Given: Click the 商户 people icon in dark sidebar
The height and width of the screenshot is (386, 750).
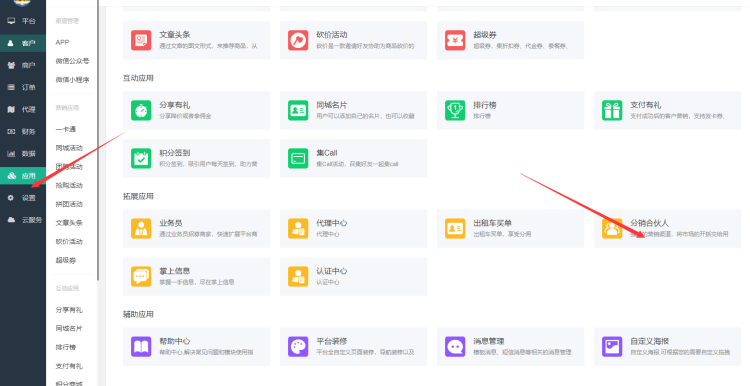Looking at the screenshot, I should click(x=11, y=65).
